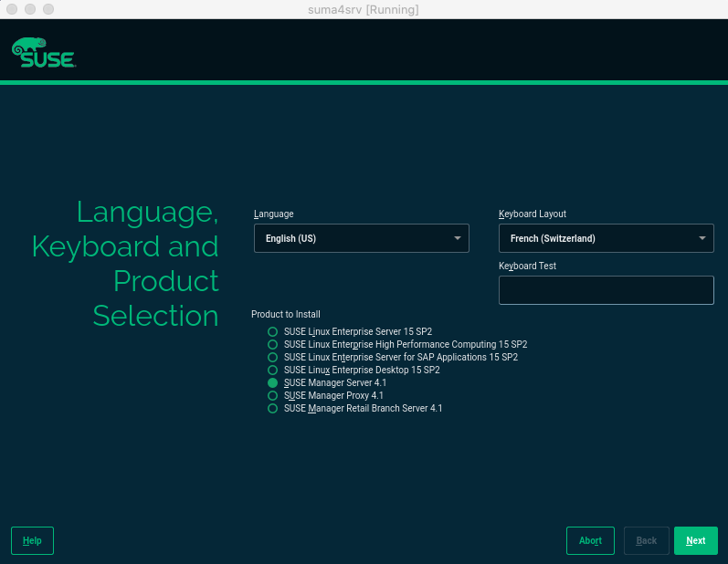Choose Server for SAP Applications 15 SP2
Viewport: 728px width, 564px height.
point(393,357)
